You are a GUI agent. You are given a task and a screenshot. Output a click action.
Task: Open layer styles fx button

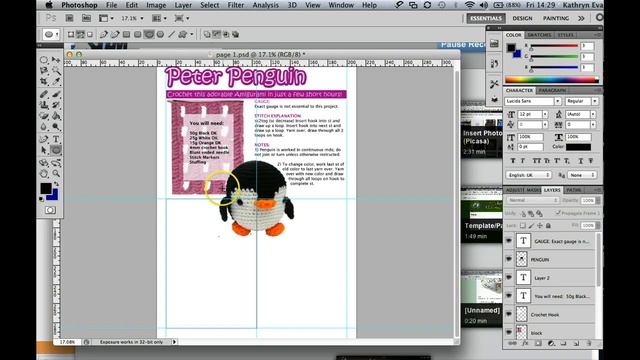coord(525,344)
